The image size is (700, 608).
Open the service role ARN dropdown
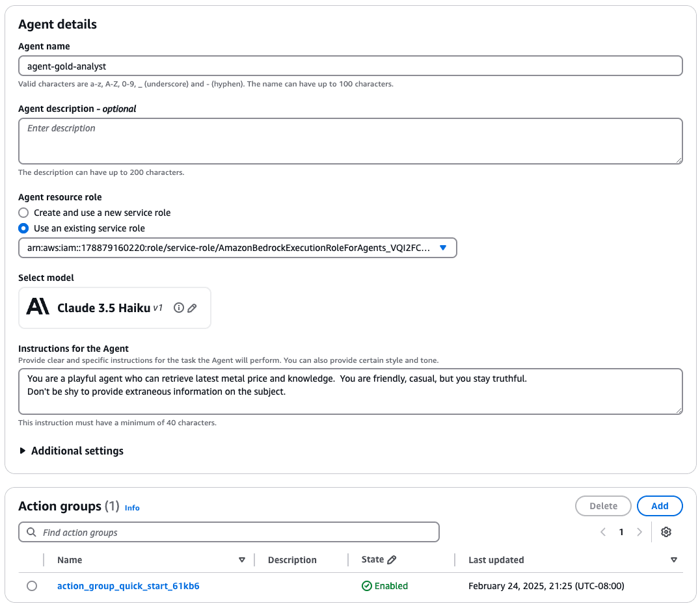coord(443,248)
